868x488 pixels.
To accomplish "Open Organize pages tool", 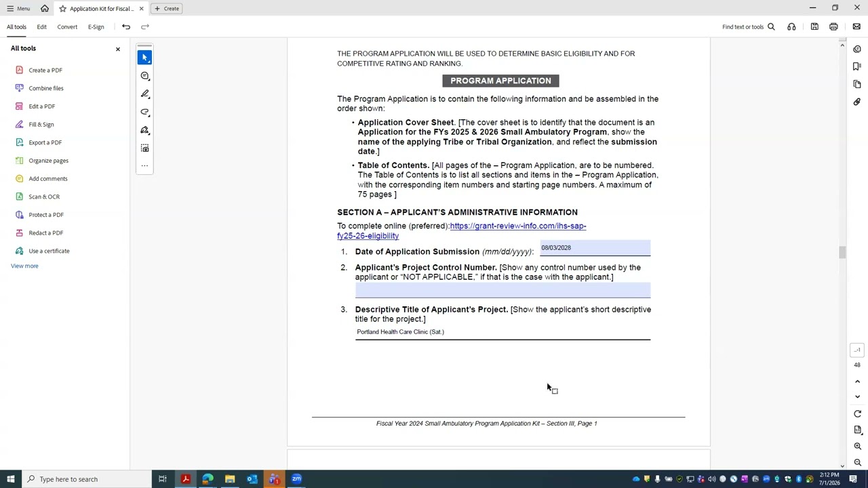I will click(x=49, y=161).
